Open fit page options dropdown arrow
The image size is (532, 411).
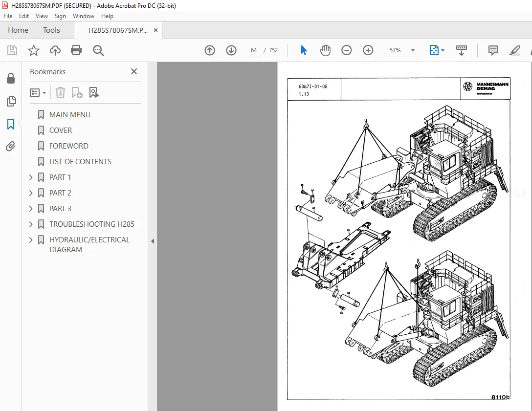coord(443,50)
